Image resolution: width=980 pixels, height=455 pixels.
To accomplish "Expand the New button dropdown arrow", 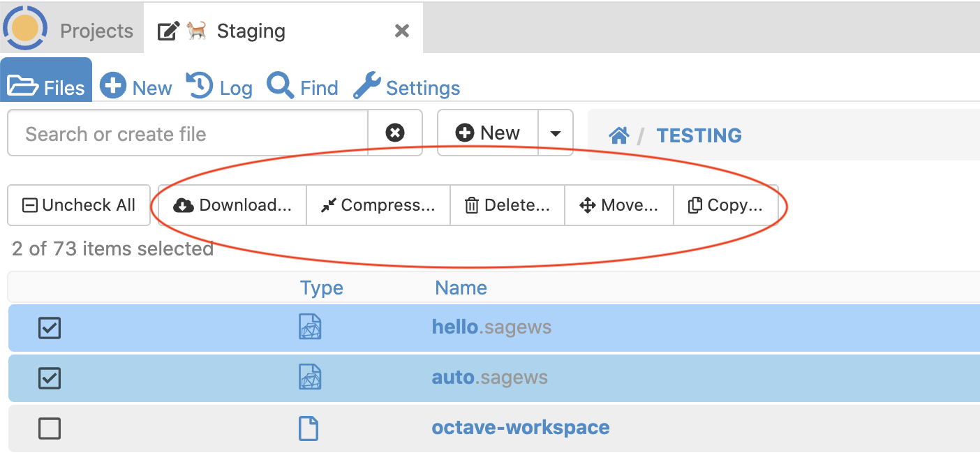I will pyautogui.click(x=556, y=133).
